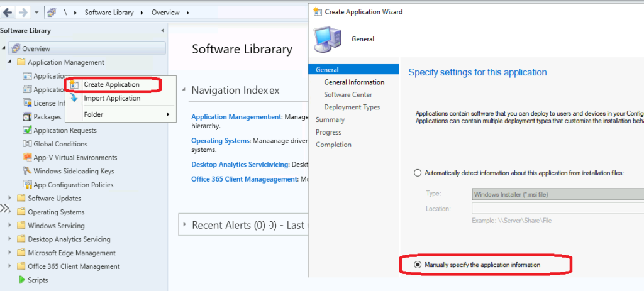Expand the Windows Servicing tree node
Screen dimensions: 644x291
(x=10, y=226)
